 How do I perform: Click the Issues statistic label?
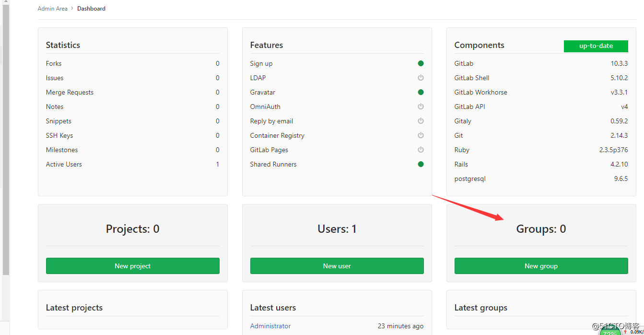tap(55, 78)
